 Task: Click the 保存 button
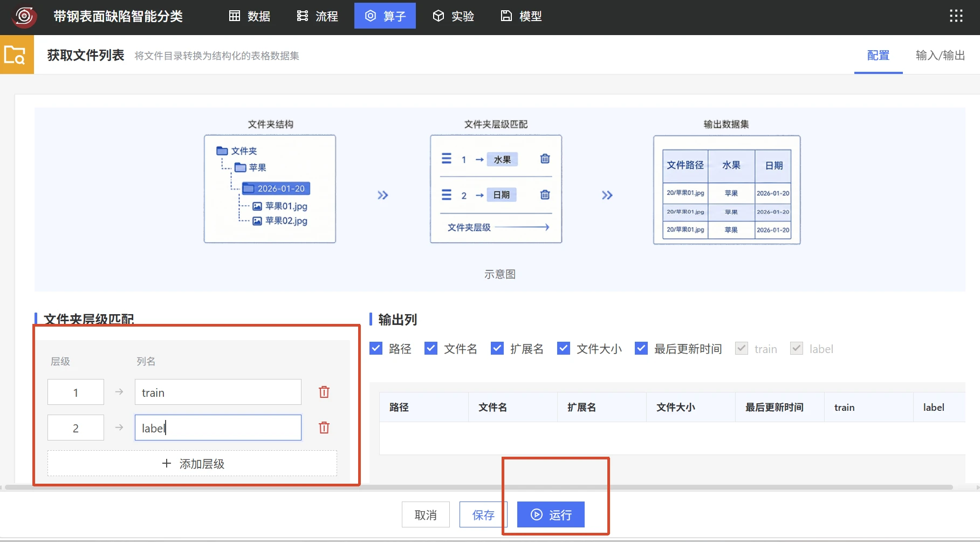click(483, 514)
